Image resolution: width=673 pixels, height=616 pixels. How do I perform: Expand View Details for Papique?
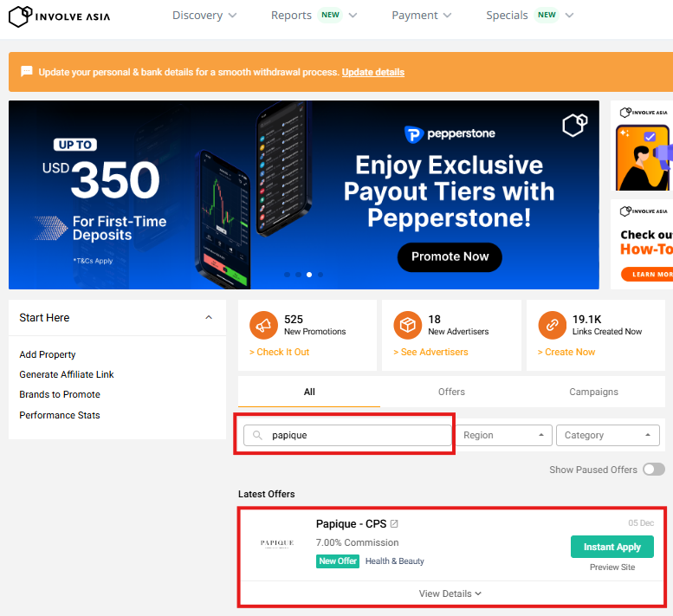pyautogui.click(x=450, y=593)
